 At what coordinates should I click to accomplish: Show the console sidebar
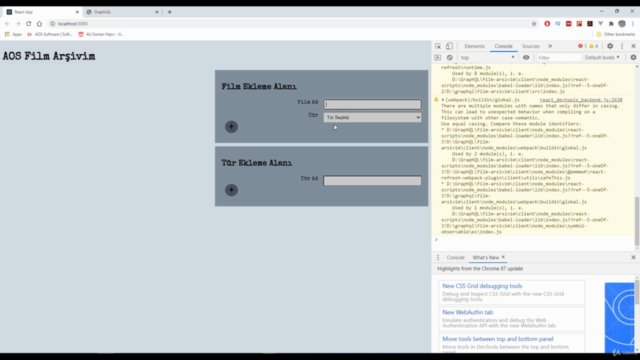pos(438,58)
